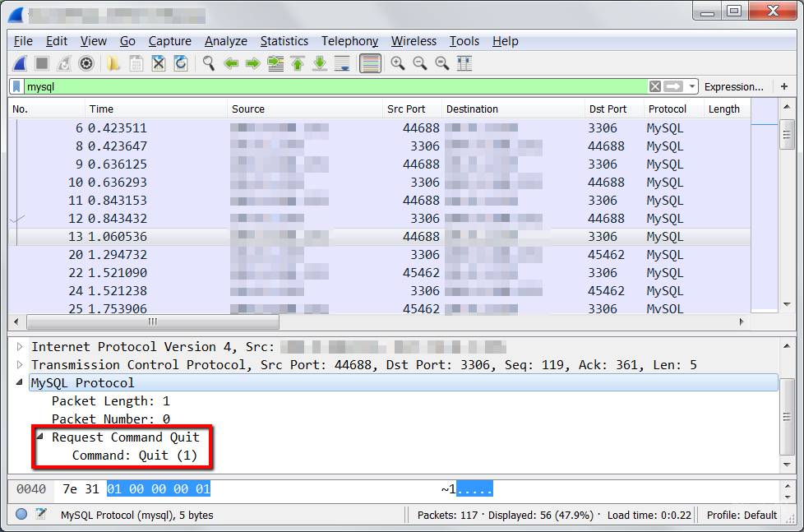Expand Transmission Control Protocol details
This screenshot has height=532, width=804.
point(20,365)
